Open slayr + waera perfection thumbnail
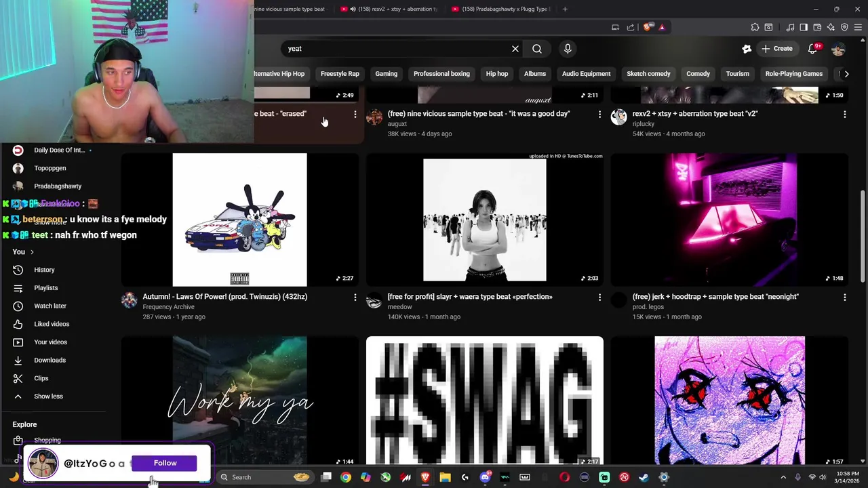The width and height of the screenshot is (868, 488). click(484, 220)
